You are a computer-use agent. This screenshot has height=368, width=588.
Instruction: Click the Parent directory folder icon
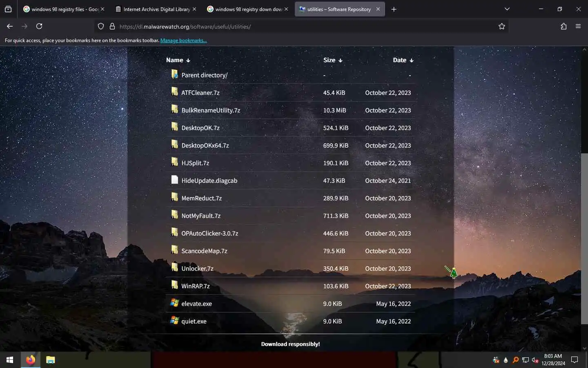pos(175,74)
